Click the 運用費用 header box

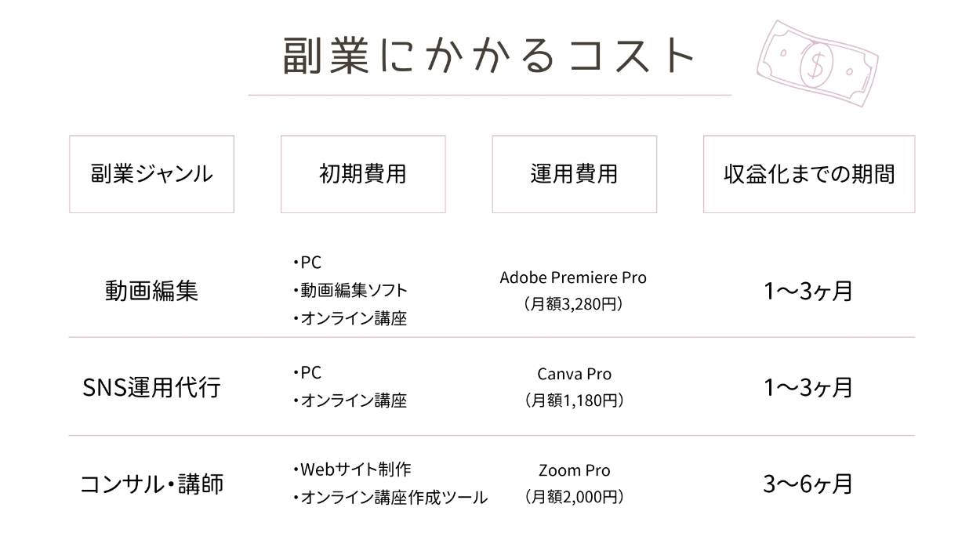click(574, 174)
